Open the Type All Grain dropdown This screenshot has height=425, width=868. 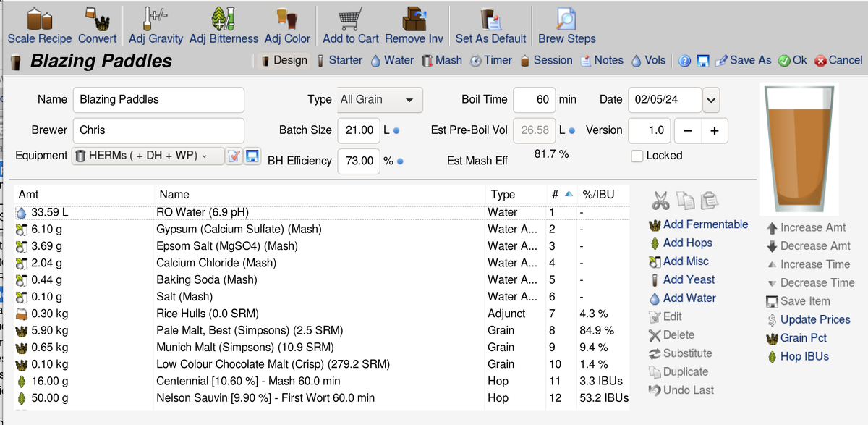tap(380, 100)
